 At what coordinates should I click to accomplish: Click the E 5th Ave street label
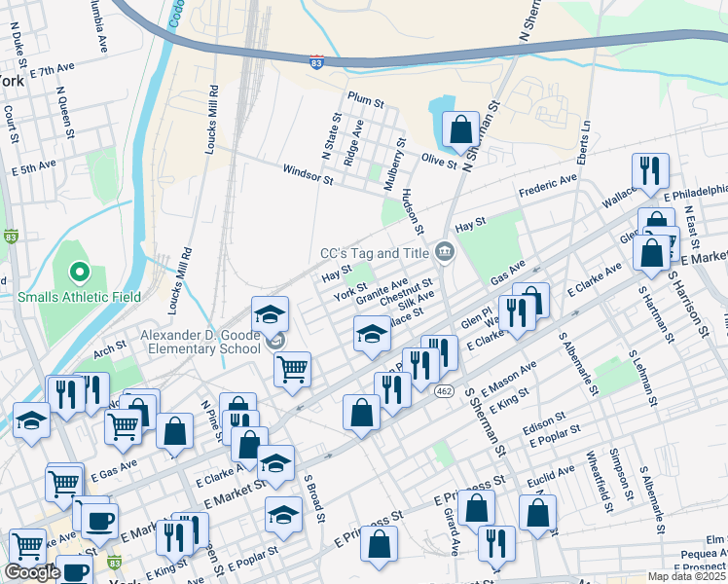[34, 167]
